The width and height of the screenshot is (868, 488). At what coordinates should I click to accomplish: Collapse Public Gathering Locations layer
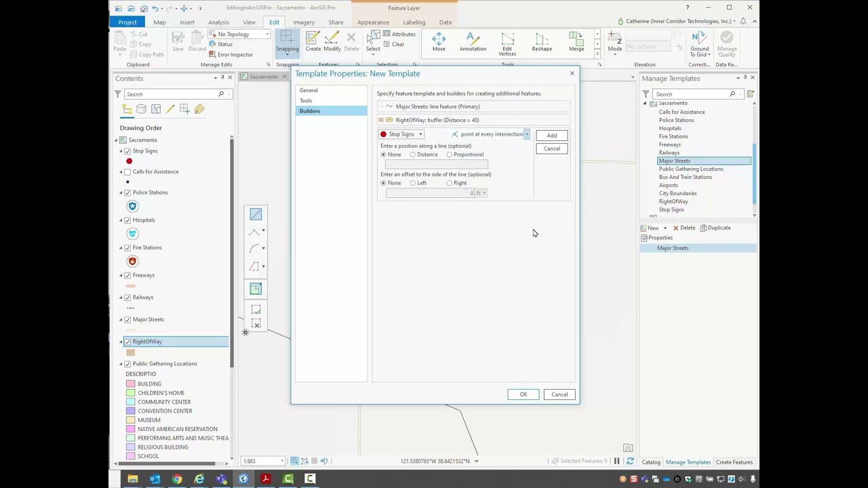coord(121,364)
